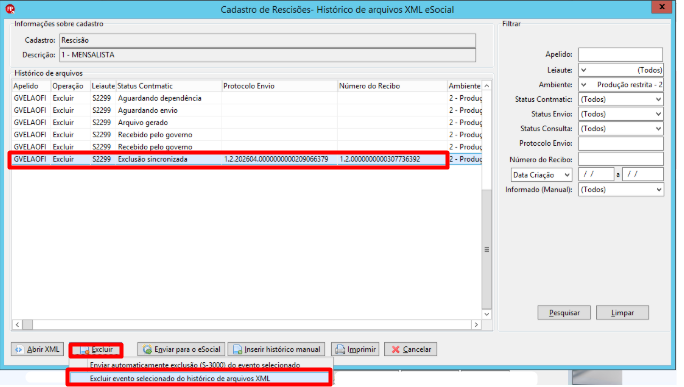Sort by the Ambiente column header
684x387 pixels.
point(464,86)
